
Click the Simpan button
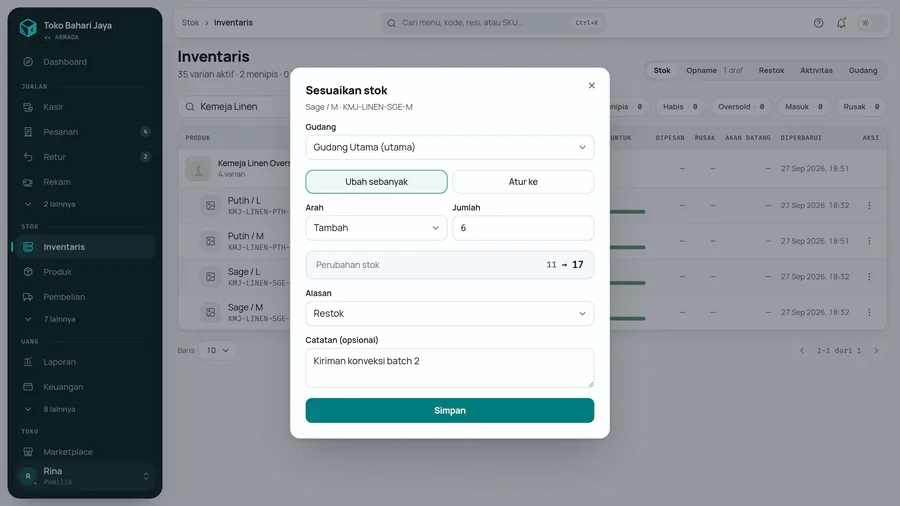point(449,411)
